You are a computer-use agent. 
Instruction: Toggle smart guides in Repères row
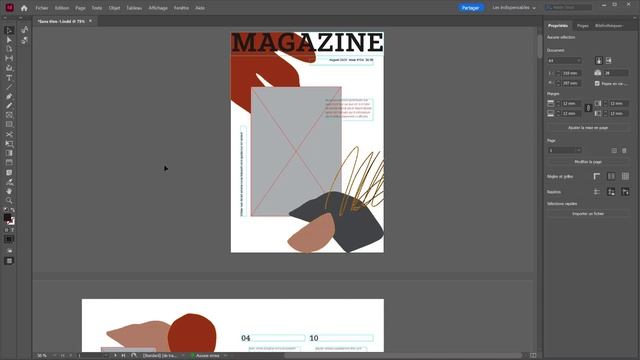[x=625, y=192]
